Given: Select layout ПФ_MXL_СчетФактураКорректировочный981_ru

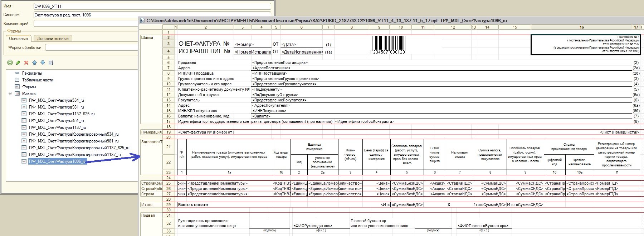Looking at the screenshot, I should pyautogui.click(x=74, y=141).
